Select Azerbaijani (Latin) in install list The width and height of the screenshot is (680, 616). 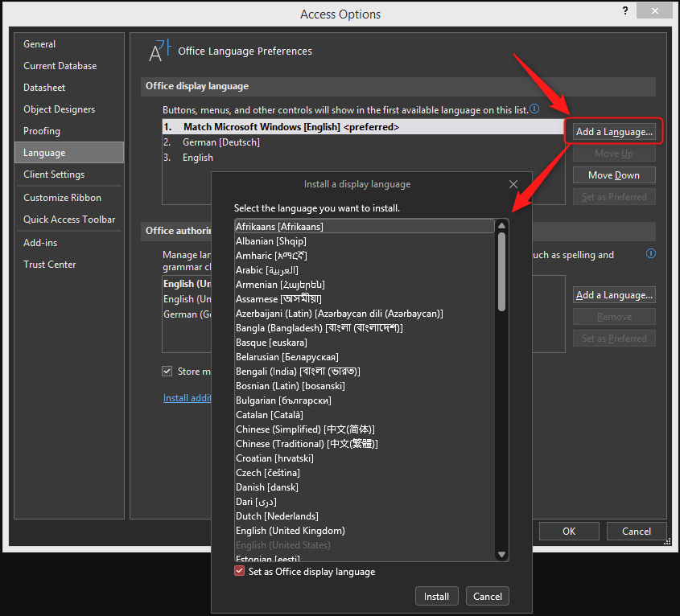tap(365, 314)
